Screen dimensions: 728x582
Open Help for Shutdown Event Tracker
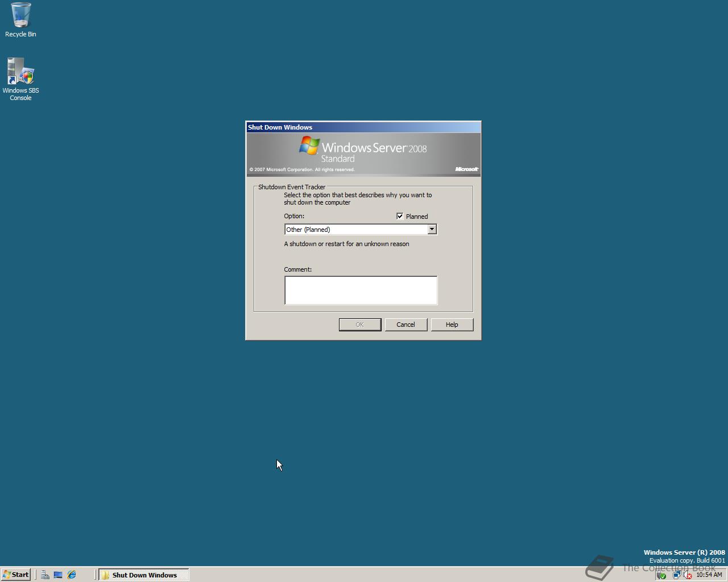point(452,325)
